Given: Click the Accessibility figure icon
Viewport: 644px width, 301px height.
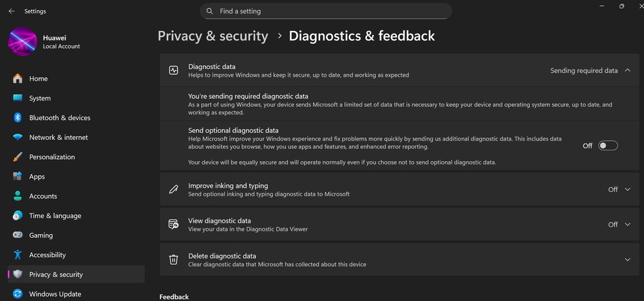Looking at the screenshot, I should [17, 255].
